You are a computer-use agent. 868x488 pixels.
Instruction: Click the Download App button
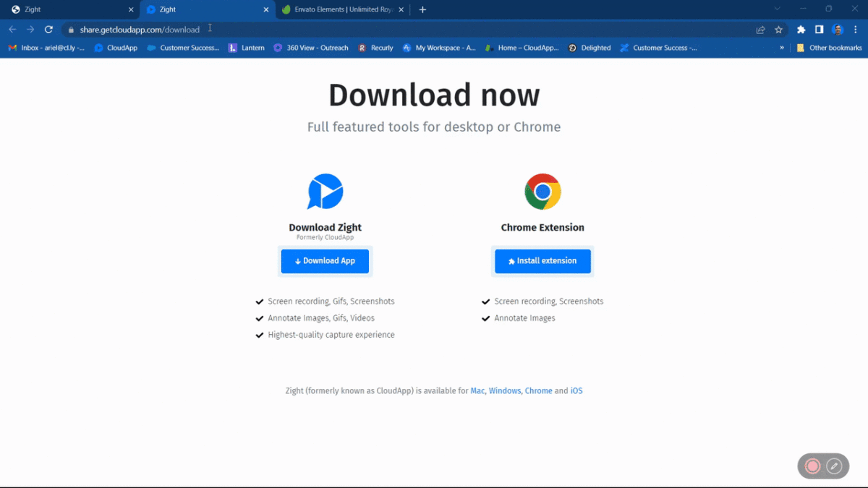325,261
